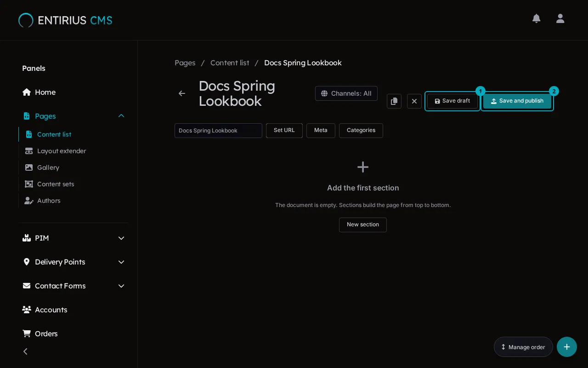Click the Docs Spring Lookbook heading
Screen dimensions: 588x368
pos(237,93)
